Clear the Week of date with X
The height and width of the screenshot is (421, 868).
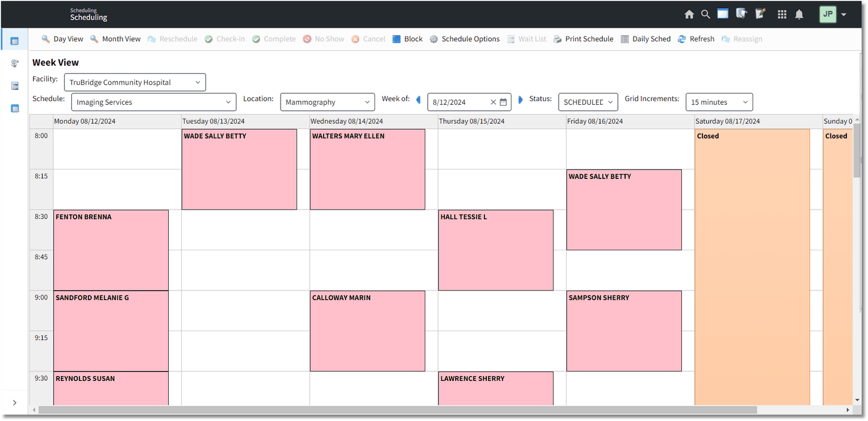(x=493, y=102)
